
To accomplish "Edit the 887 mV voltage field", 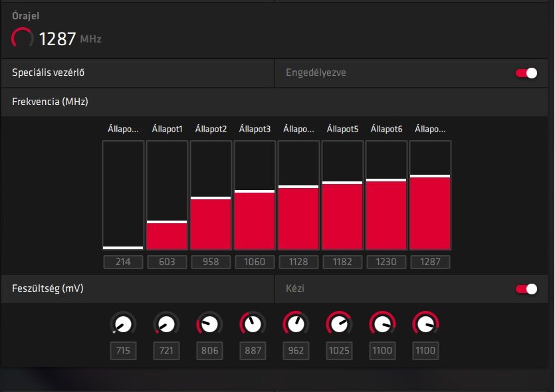I will pos(253,351).
